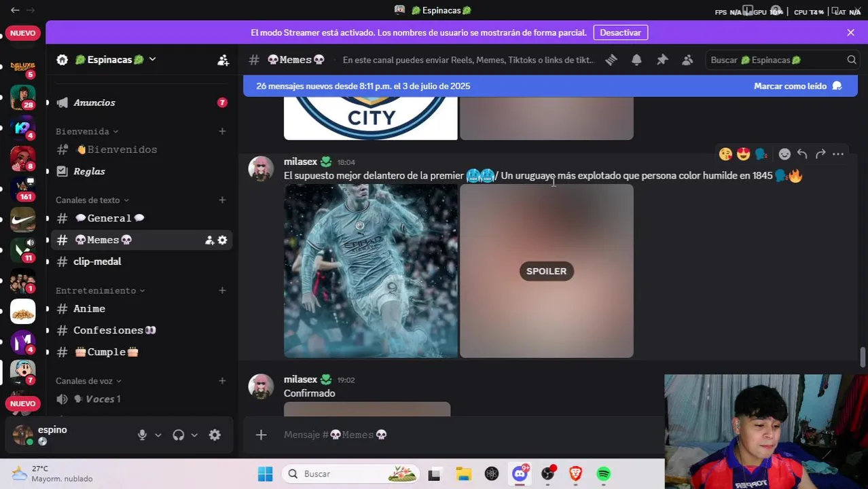Reveal the SPOILER image

click(547, 271)
